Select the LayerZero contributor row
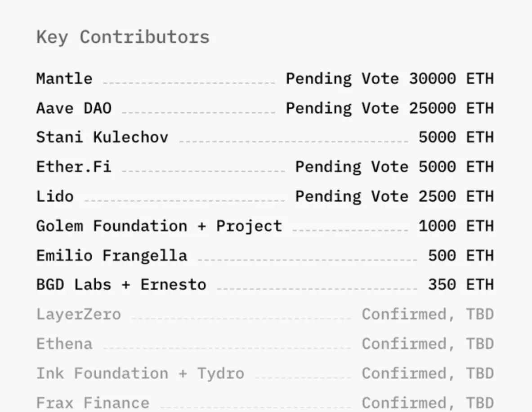The width and height of the screenshot is (532, 412). [x=265, y=315]
